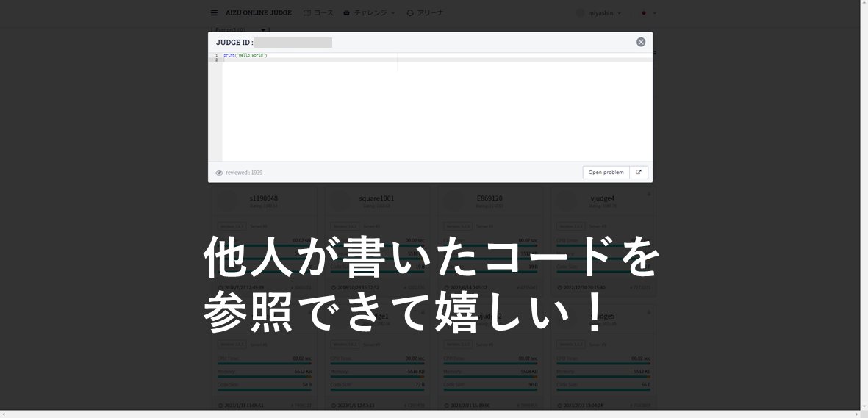Go to AIZU ONLINE JUDGE home
This screenshot has height=418, width=868.
click(259, 12)
